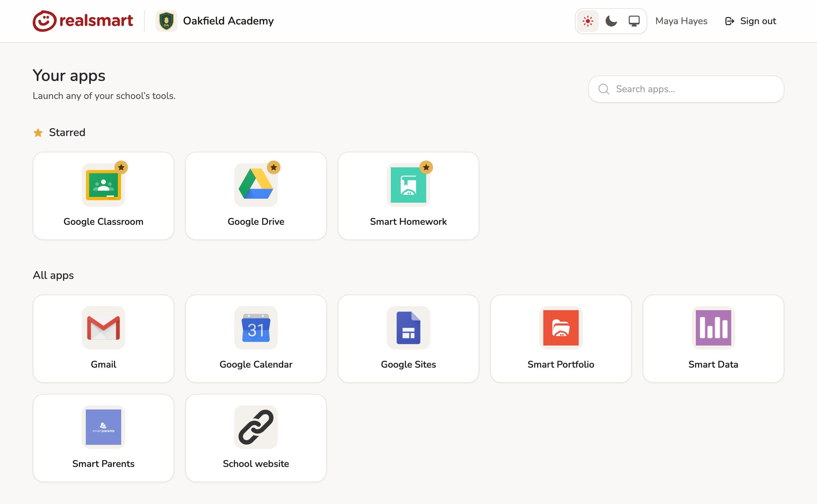
Task: Sign out of the account
Action: tap(750, 21)
